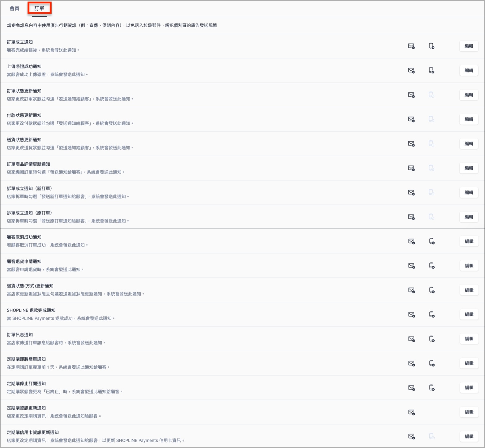The width and height of the screenshot is (485, 448).
Task: Click disabled SMS icon for 訂單狀態更新通知
Action: pyautogui.click(x=431, y=95)
